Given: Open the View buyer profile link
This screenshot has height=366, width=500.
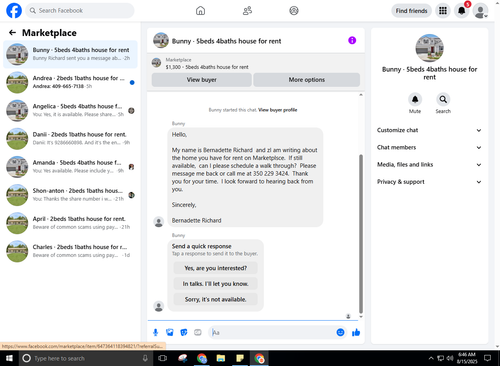Looking at the screenshot, I should (x=278, y=110).
